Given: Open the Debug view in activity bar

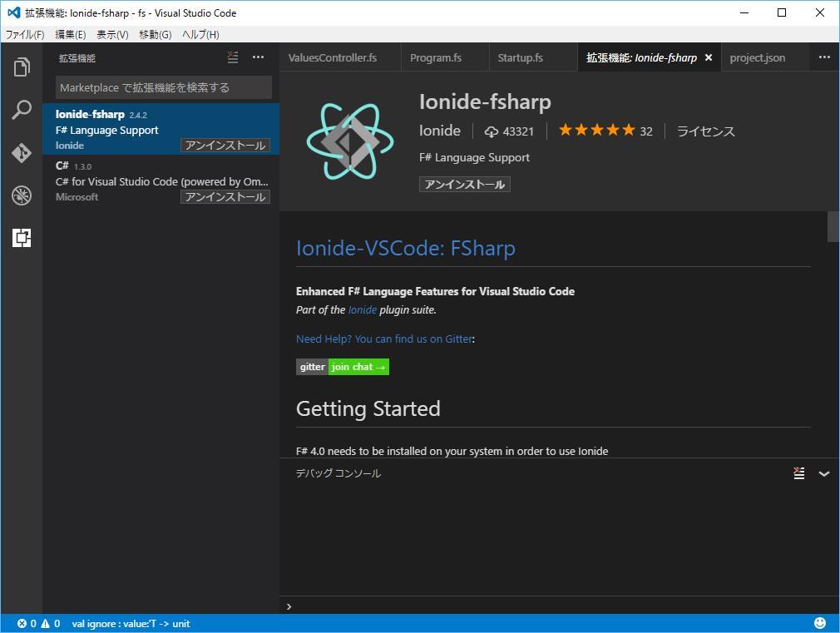Looking at the screenshot, I should point(22,195).
